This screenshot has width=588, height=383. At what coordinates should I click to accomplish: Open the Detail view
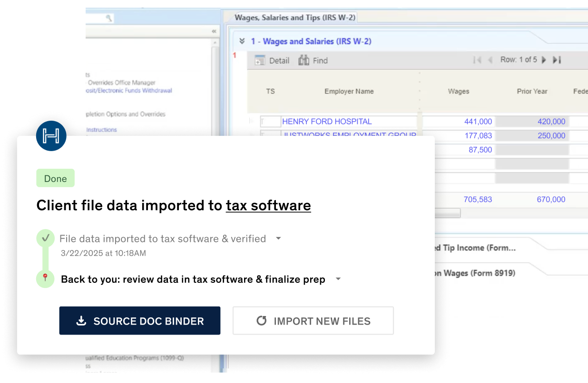coord(272,60)
